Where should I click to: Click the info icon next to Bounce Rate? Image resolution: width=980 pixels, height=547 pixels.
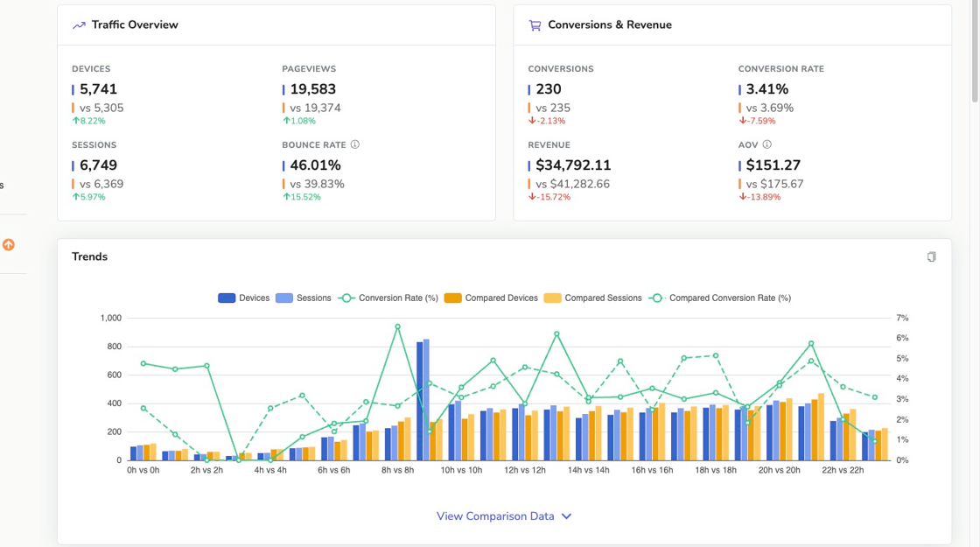click(x=355, y=144)
